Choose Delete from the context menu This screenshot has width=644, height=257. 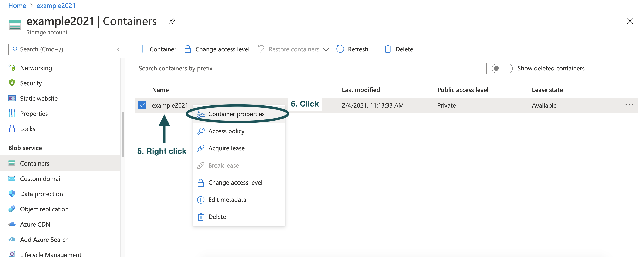click(x=239, y=217)
